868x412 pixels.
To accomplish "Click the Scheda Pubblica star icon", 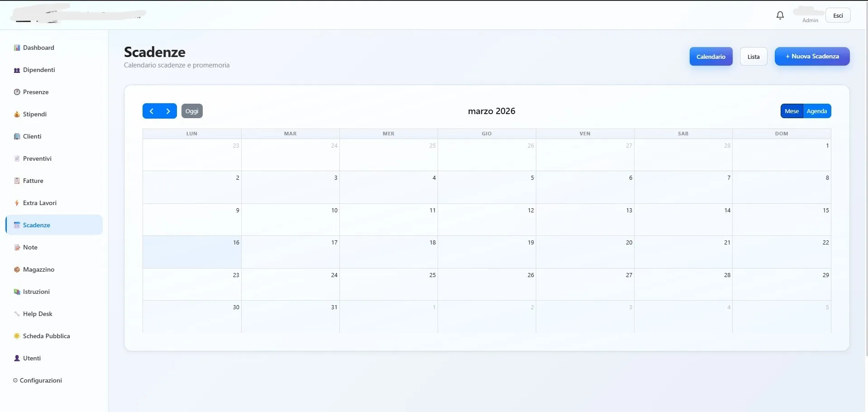I will pos(17,336).
